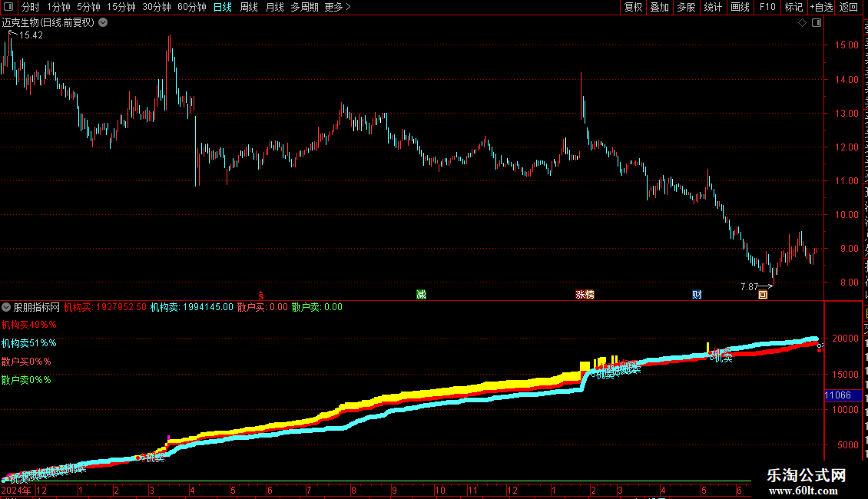Open the 画线 drawing tools
The width and height of the screenshot is (868, 499).
tap(740, 7)
